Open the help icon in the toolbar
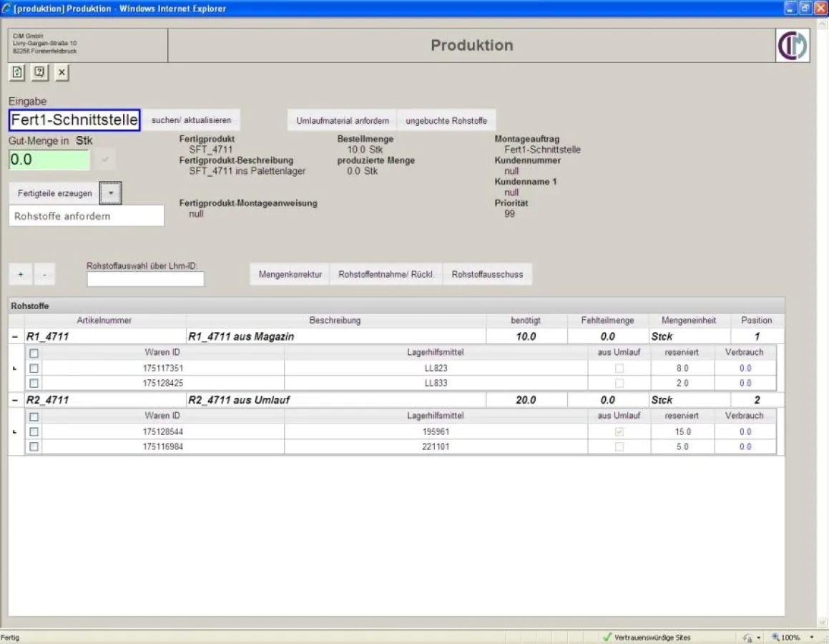Image resolution: width=829 pixels, height=644 pixels. click(x=39, y=72)
